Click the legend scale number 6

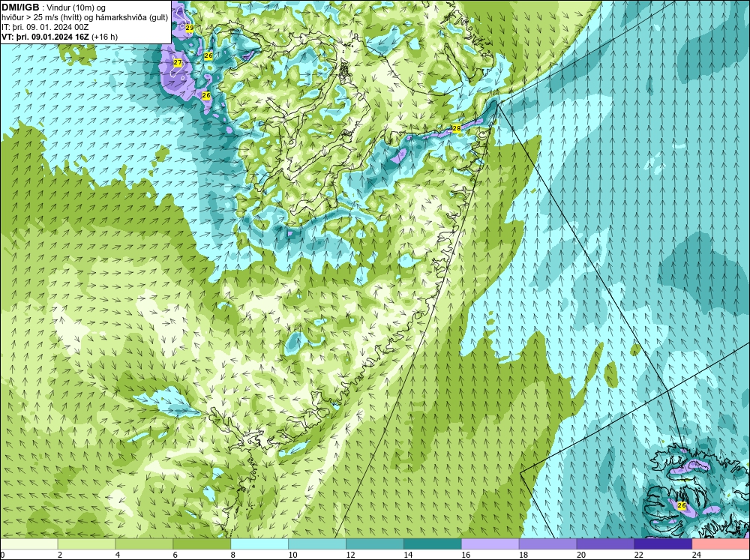tap(175, 555)
